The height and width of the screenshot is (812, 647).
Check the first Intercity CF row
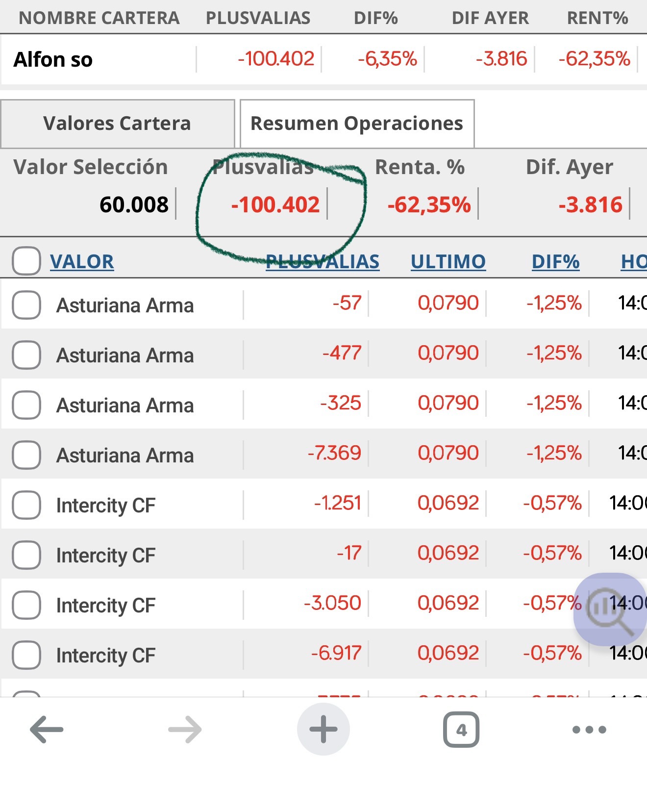click(x=26, y=505)
